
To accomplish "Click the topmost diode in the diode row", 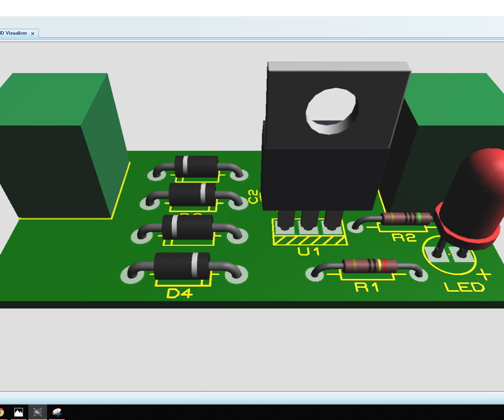I will 196,166.
